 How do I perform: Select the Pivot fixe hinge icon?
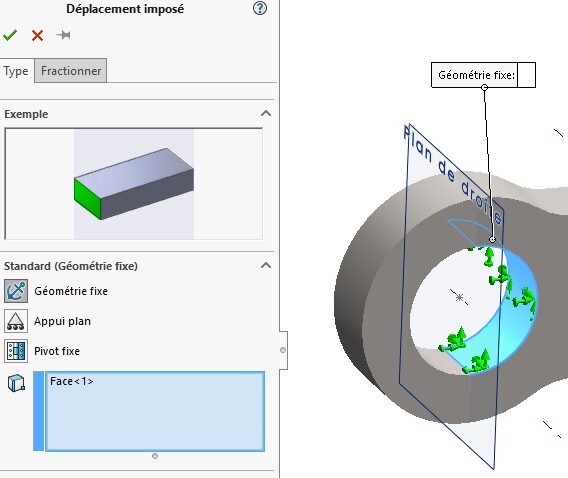coord(16,351)
